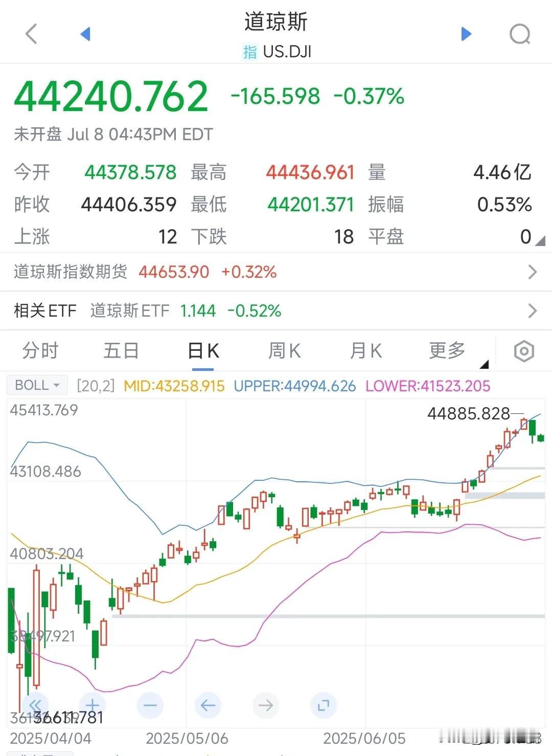Tap the 今开 value 44378.578

tap(130, 172)
